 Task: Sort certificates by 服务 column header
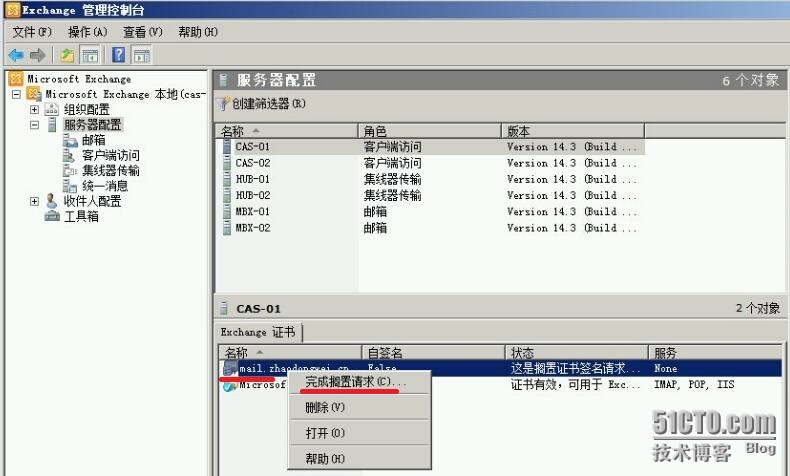click(715, 352)
